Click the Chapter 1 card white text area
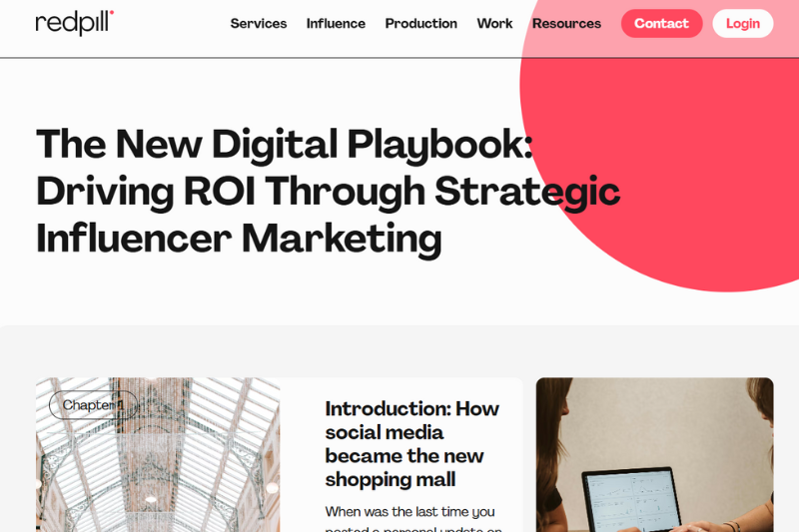The image size is (799, 532). tap(401, 454)
